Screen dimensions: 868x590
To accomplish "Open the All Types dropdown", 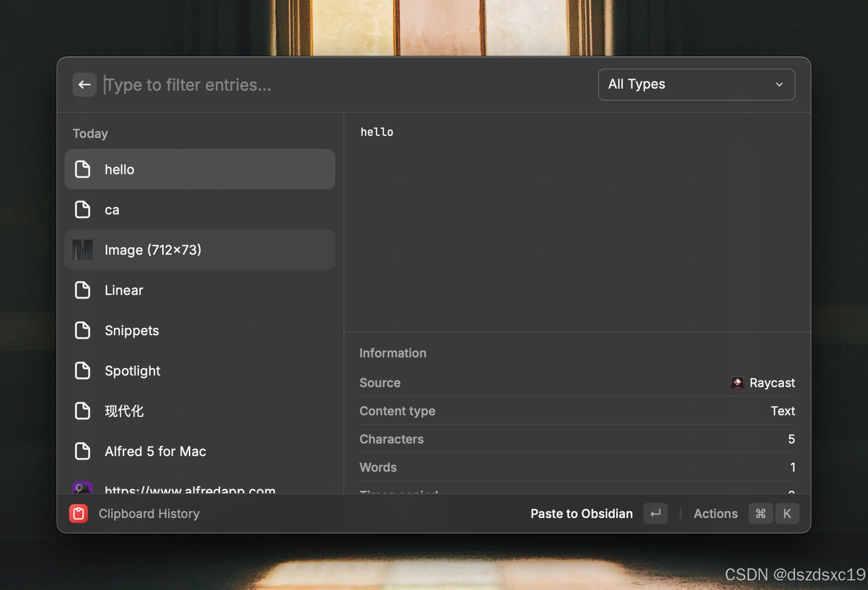I will [x=696, y=85].
